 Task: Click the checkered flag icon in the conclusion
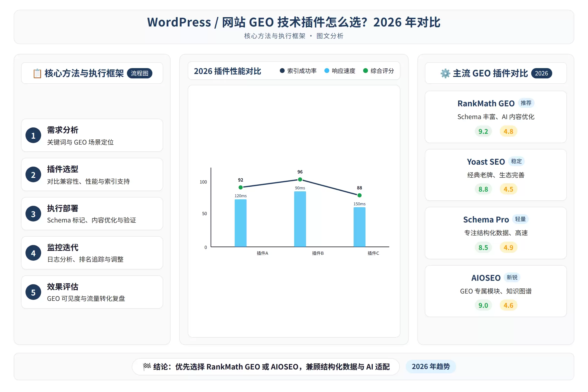(147, 367)
